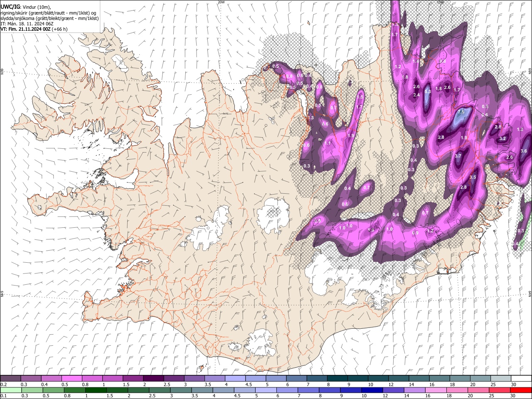Viewport: 532px width, 399px height.
Task: Select lower-scale pale green swatch starting at 0.1
Action: pos(11,390)
